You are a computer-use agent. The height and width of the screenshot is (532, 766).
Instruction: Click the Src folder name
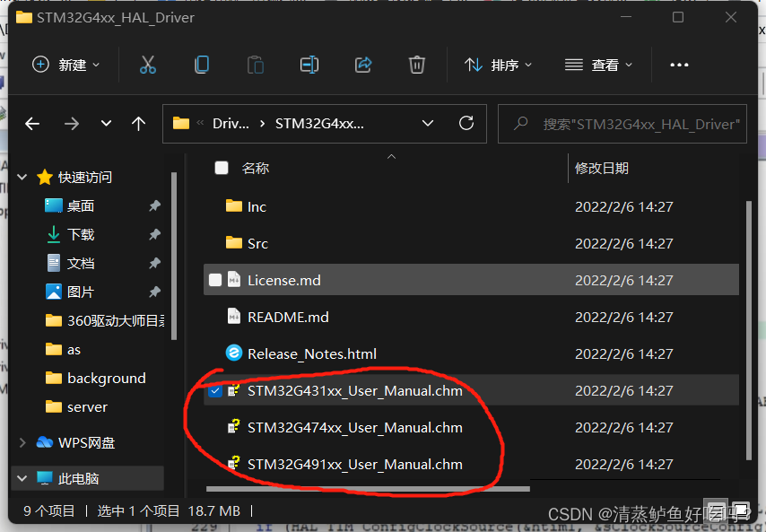(x=257, y=243)
